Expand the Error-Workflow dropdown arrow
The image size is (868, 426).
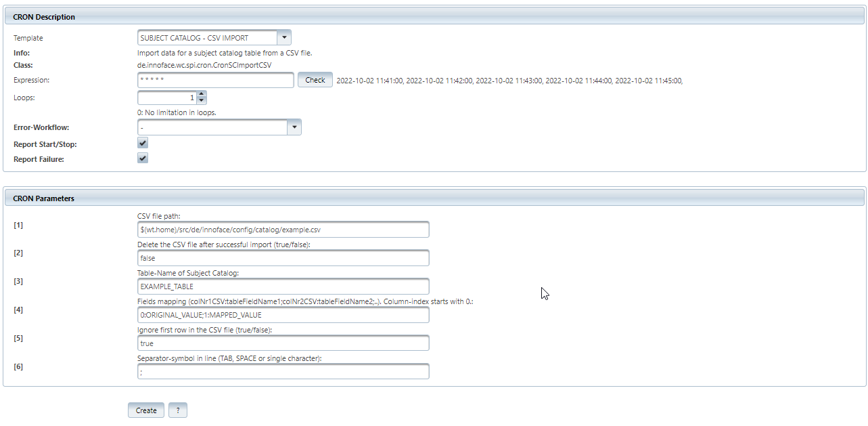point(294,127)
